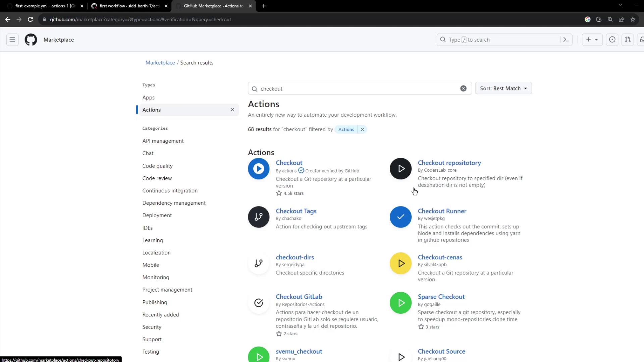Image resolution: width=644 pixels, height=362 pixels.
Task: Switch to first workflow browser tab
Action: click(x=129, y=6)
